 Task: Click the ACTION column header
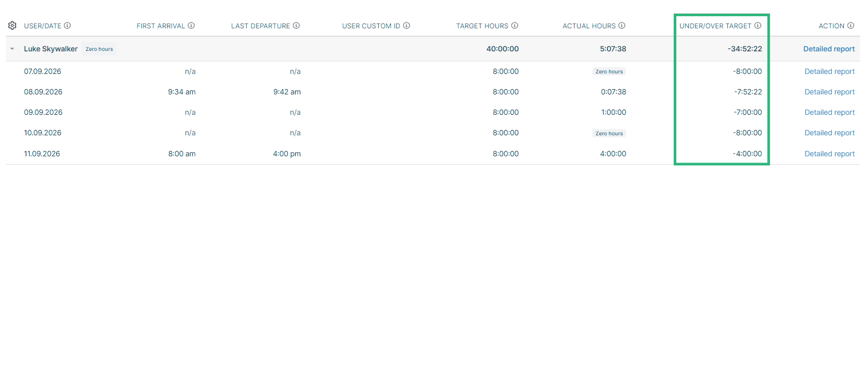tap(832, 26)
